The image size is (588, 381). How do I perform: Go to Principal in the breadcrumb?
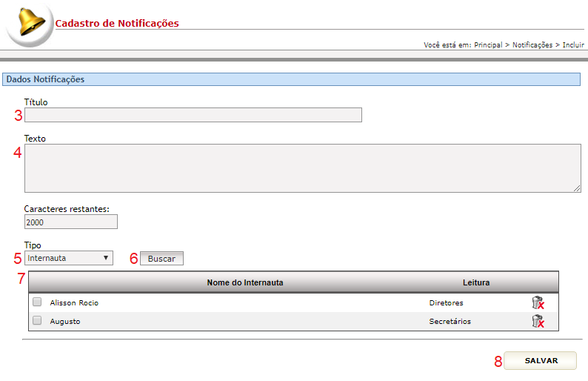tap(488, 44)
